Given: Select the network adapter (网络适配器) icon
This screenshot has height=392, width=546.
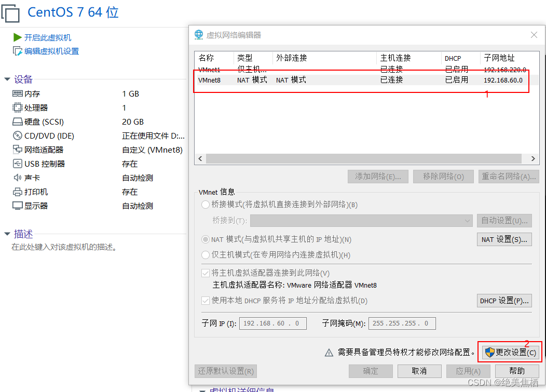Looking at the screenshot, I should tap(18, 150).
